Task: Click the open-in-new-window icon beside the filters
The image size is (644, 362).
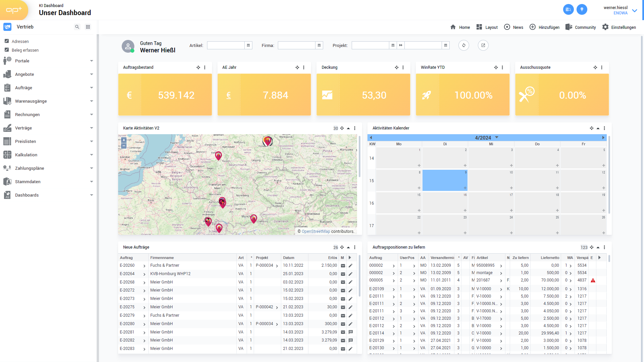Action: [483, 45]
